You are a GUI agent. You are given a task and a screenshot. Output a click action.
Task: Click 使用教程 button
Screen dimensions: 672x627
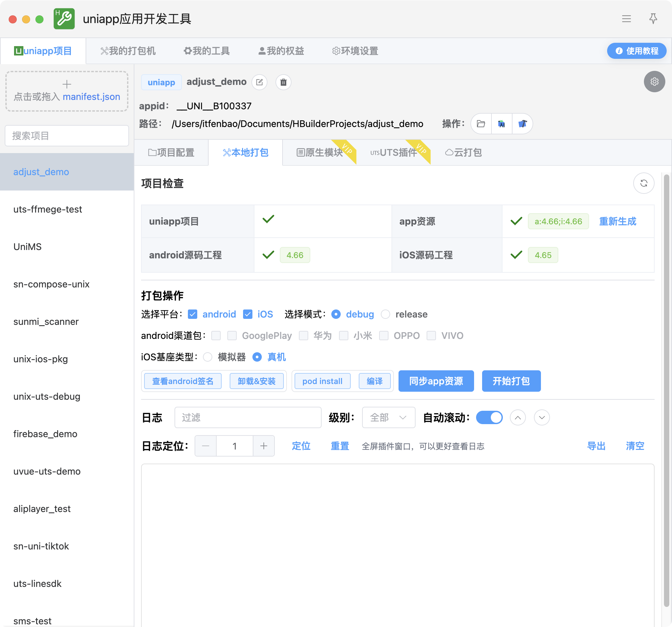(637, 51)
